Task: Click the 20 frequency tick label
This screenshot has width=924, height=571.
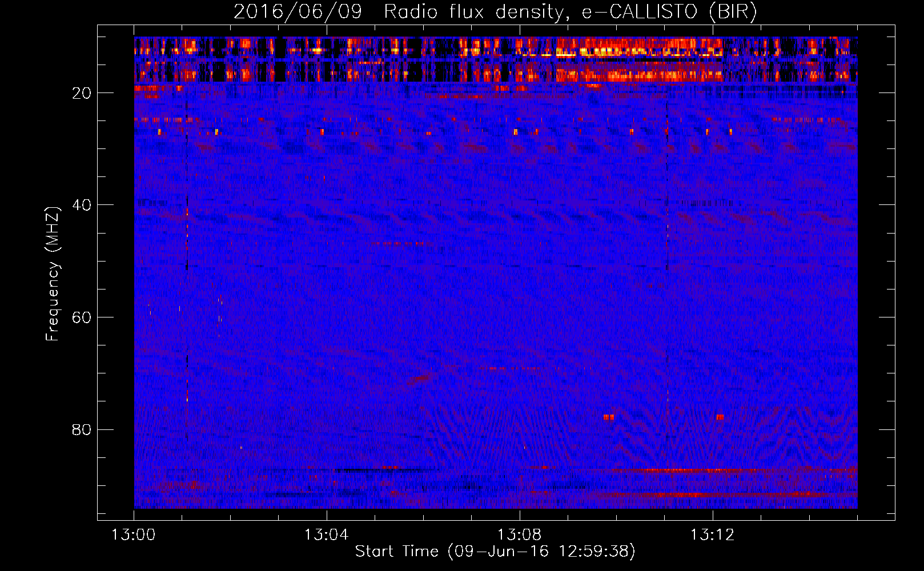Action: 82,93
